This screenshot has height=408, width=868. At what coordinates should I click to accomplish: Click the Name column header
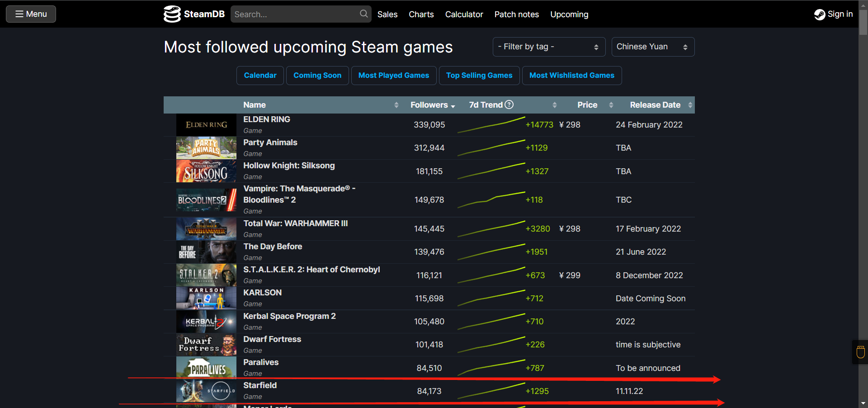tap(255, 105)
